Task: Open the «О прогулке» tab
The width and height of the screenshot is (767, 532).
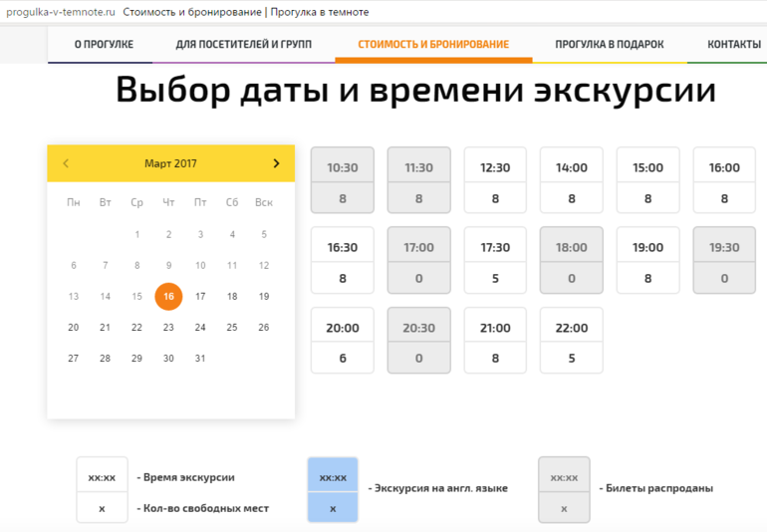Action: click(104, 45)
